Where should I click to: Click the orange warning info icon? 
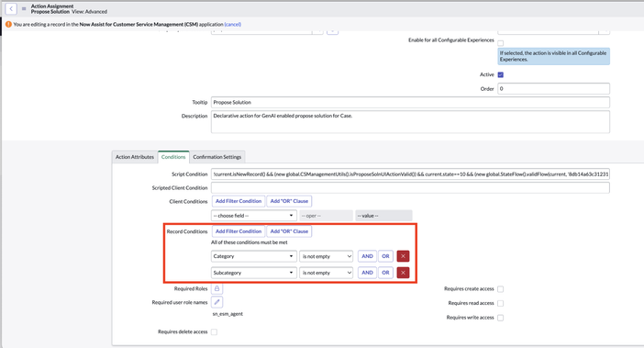coord(8,24)
